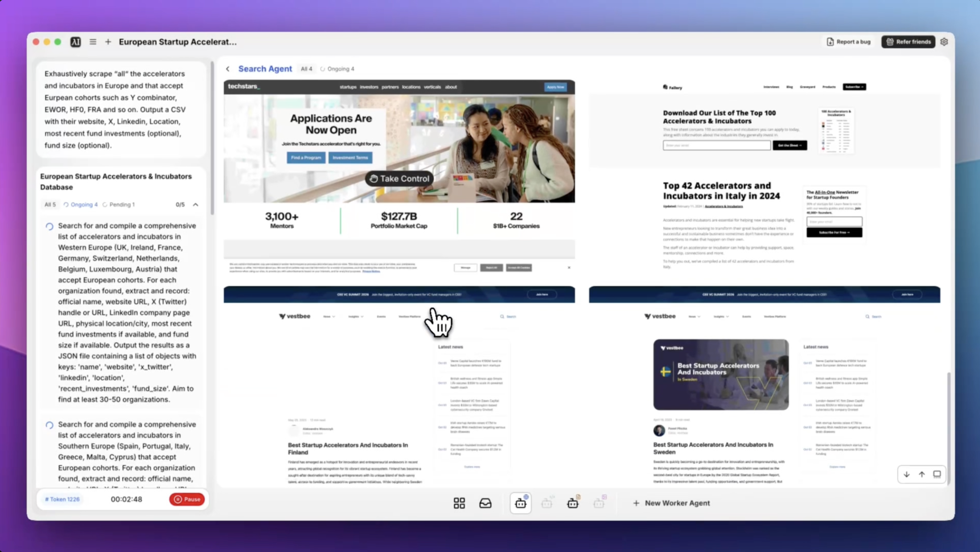Click the Search icon in Vestbee Sweden preview
The width and height of the screenshot is (980, 552).
tap(873, 317)
